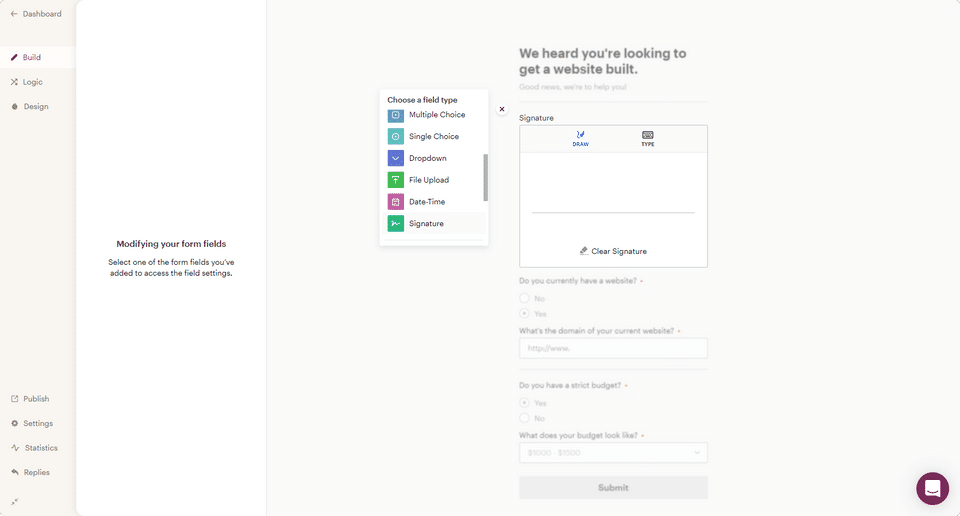Select the "No" website radio button
The width and height of the screenshot is (960, 516).
525,298
